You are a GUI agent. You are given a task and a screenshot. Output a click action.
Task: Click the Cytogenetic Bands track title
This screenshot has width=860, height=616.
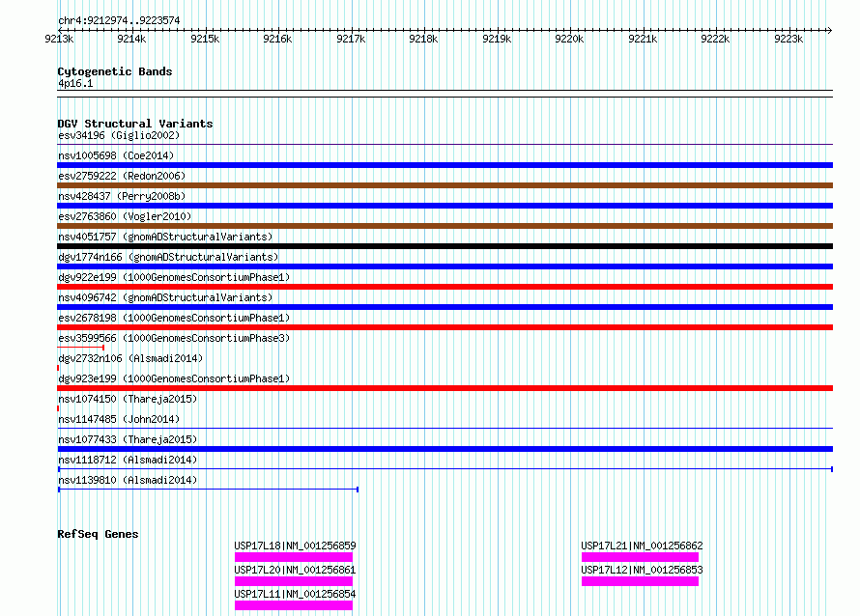point(115,71)
